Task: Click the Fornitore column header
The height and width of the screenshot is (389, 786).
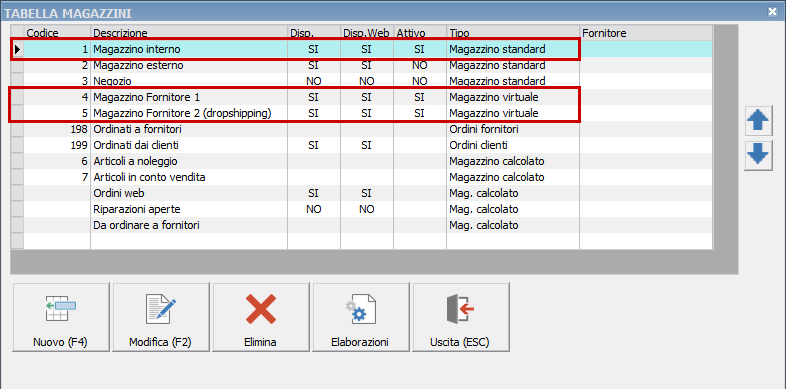Action: point(646,33)
